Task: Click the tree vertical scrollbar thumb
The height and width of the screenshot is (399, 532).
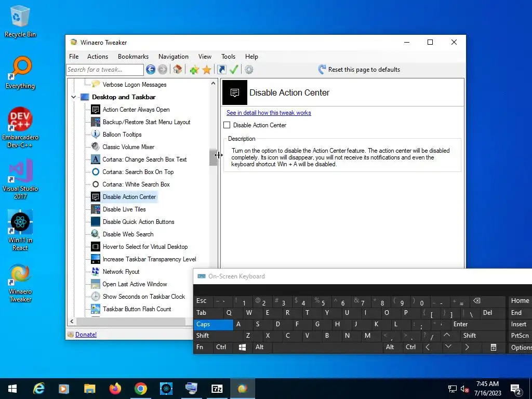Action: pos(213,157)
